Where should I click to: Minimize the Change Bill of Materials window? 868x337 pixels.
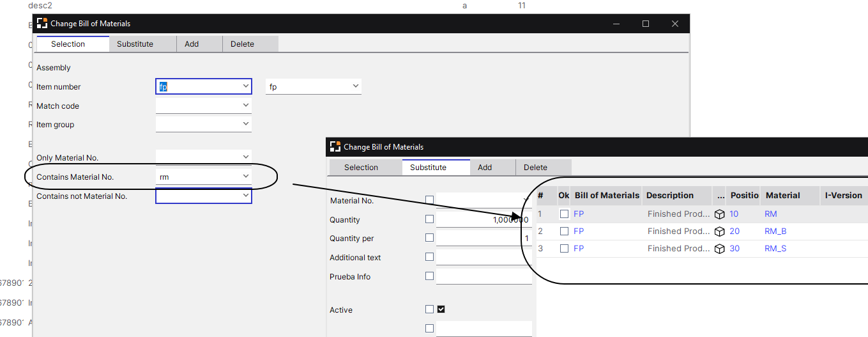click(616, 24)
